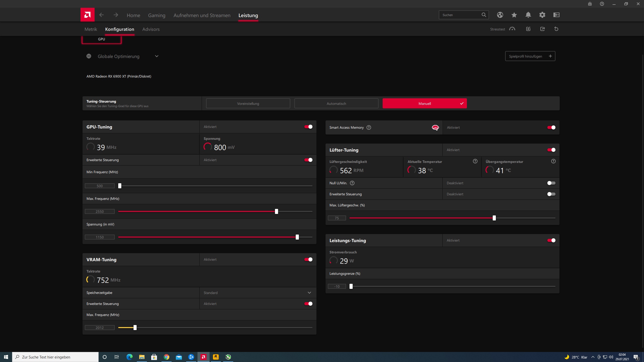Select the Automatisch tuning button
Viewport: 644px width, 362px height.
coord(336,104)
